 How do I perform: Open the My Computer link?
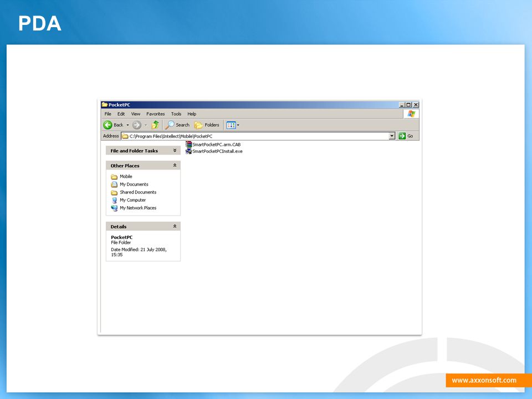coord(132,200)
